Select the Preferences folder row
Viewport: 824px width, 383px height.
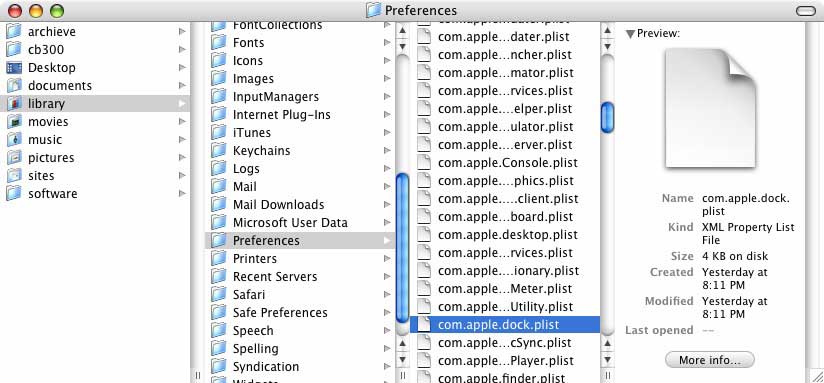(x=300, y=241)
